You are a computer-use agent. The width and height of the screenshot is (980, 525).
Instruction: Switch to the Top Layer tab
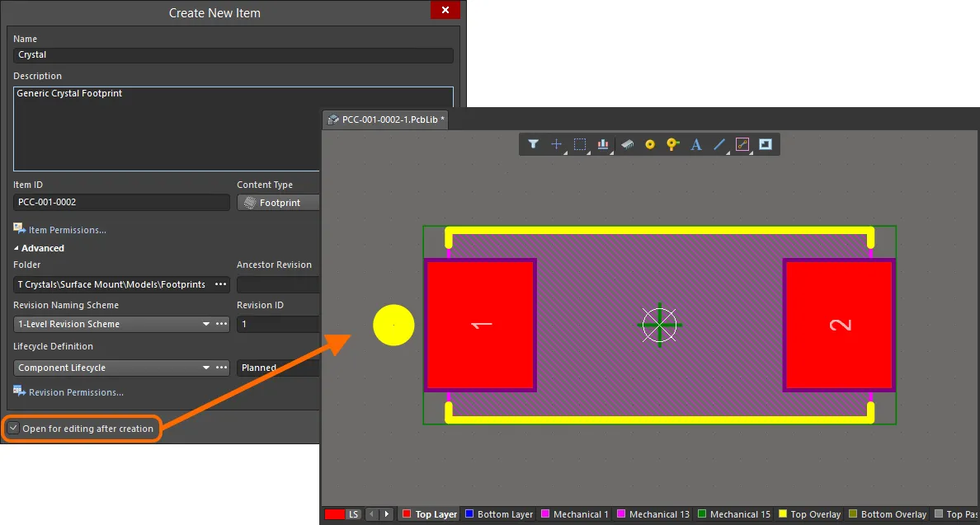430,514
